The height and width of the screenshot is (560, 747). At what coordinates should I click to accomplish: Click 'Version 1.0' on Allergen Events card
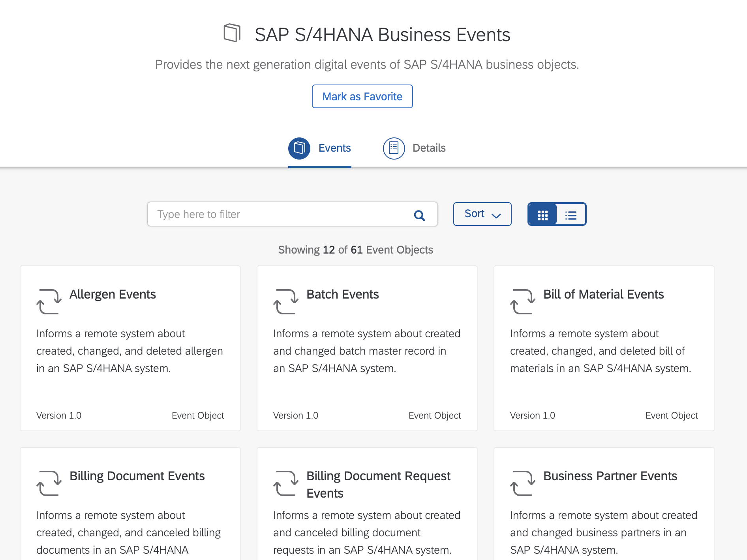59,415
